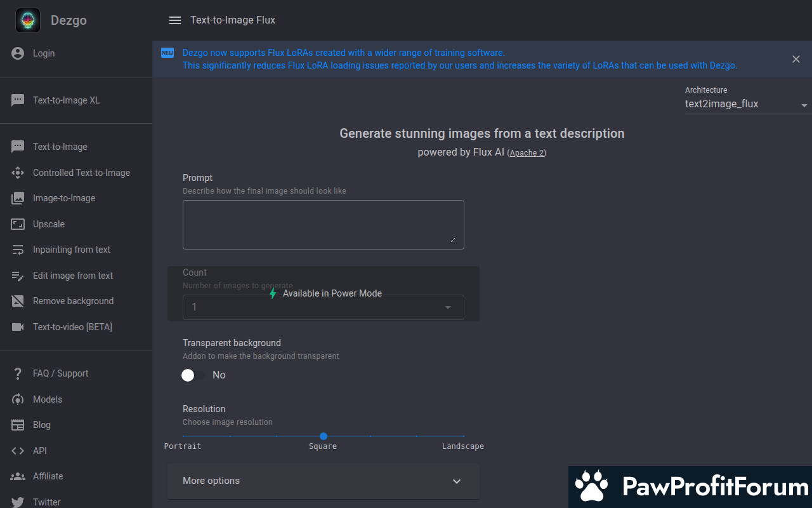The height and width of the screenshot is (508, 812).
Task: Click the Resolution slider Square handle
Action: (x=324, y=436)
